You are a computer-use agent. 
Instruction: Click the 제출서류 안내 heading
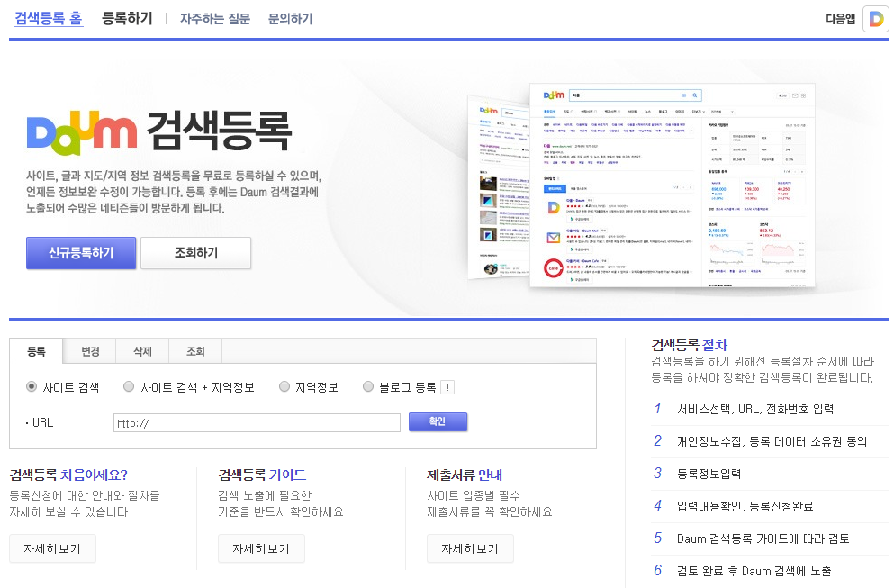tap(464, 475)
